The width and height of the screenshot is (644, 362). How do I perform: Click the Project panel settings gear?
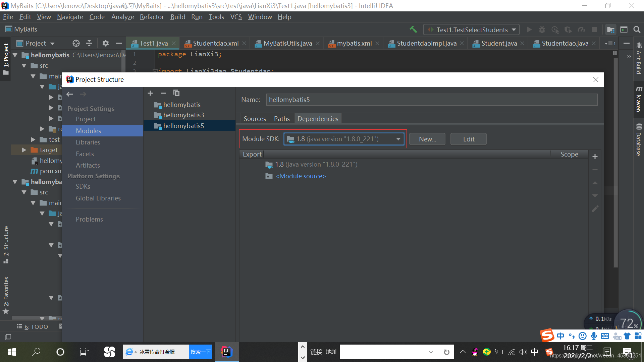pyautogui.click(x=106, y=43)
